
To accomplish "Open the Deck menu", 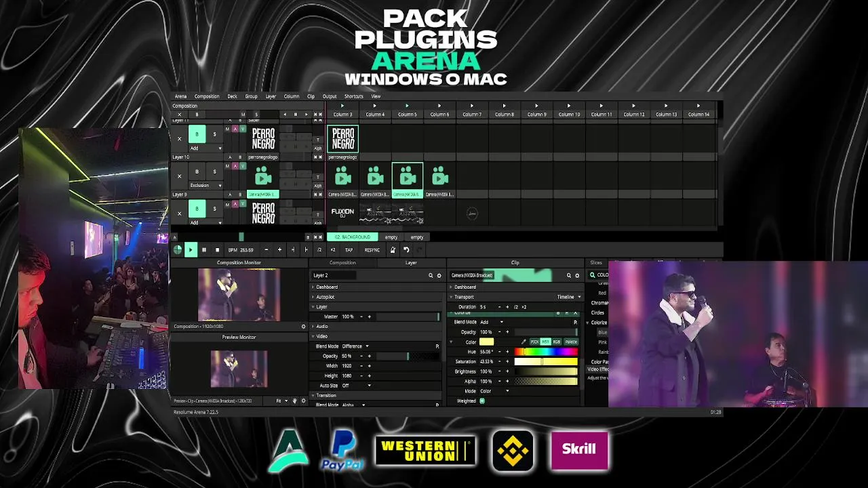I will (x=232, y=96).
